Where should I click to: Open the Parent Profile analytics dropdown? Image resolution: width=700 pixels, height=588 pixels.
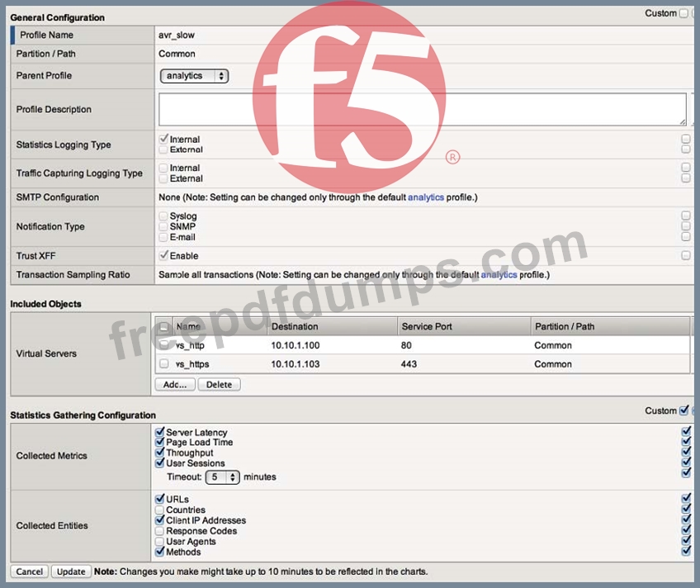(x=194, y=76)
